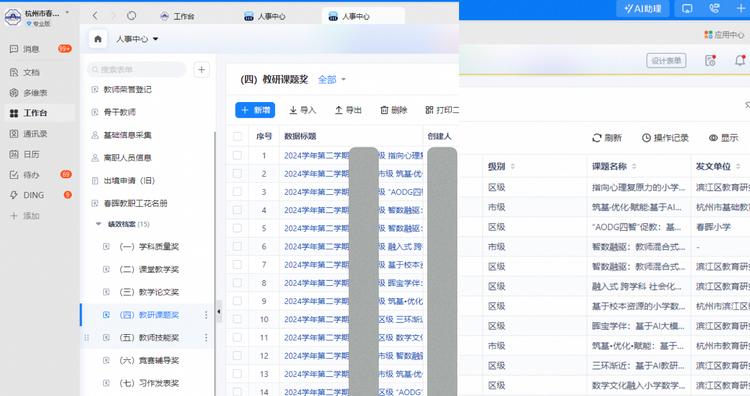
Task: Check the checkbox for row 8
Action: (x=237, y=283)
